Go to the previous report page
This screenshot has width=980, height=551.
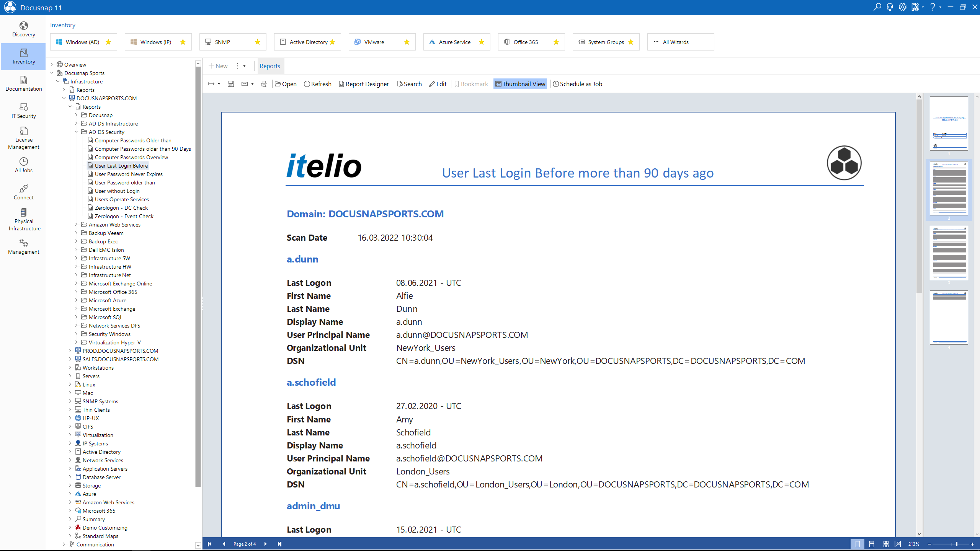(224, 544)
